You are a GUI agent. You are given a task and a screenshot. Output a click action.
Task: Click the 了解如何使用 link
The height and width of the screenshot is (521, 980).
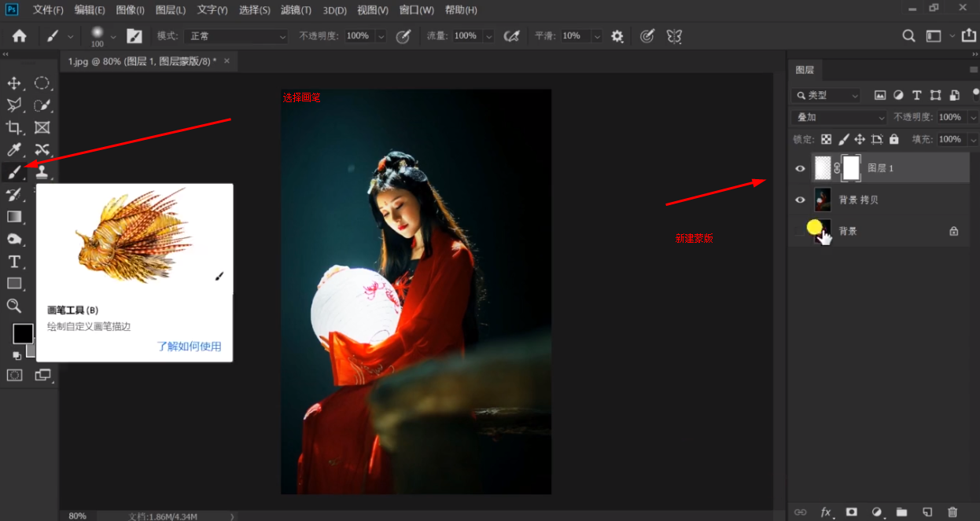point(189,347)
